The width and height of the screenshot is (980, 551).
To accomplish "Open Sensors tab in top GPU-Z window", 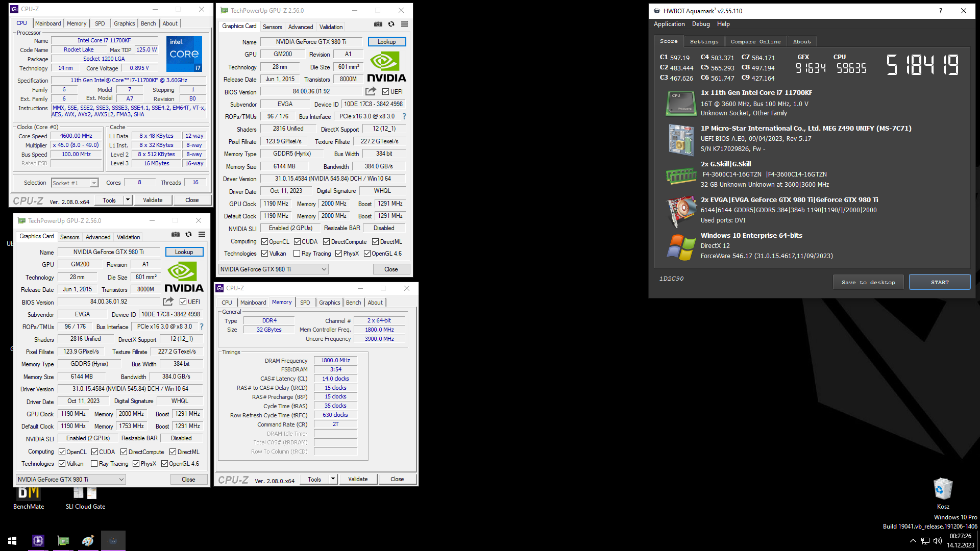I will point(272,27).
